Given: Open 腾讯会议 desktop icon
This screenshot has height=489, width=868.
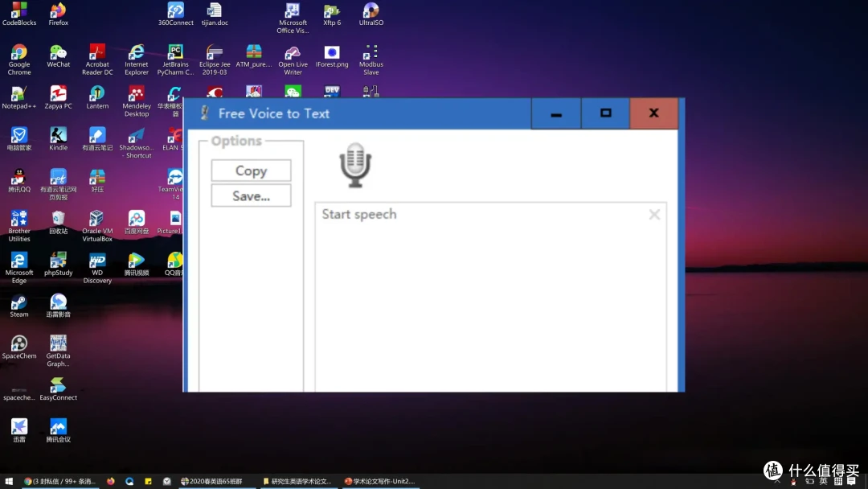Looking at the screenshot, I should pos(58,431).
